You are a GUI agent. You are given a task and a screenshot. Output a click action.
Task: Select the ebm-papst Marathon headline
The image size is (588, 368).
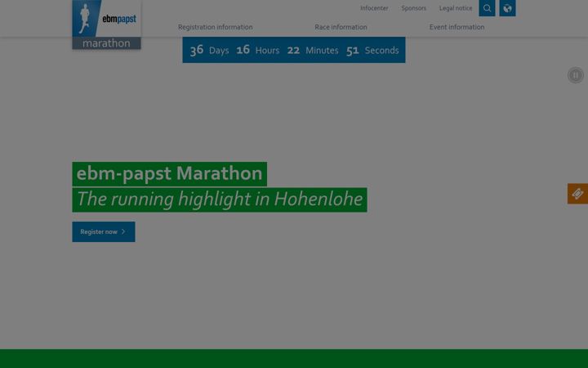(x=170, y=174)
